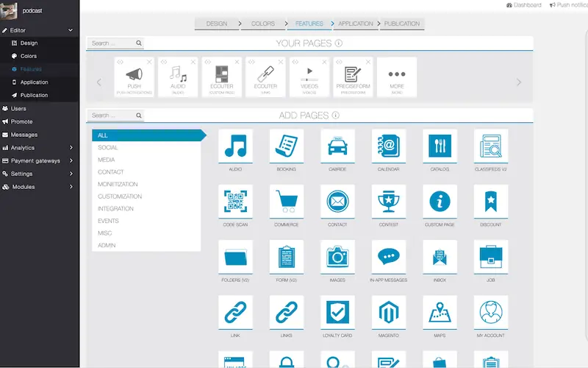Screen dimensions: 588x368
Task: Add the Contact envelope feature
Action: coord(337,202)
